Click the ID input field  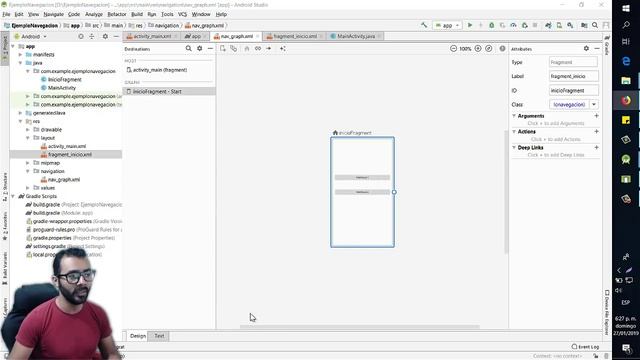pyautogui.click(x=573, y=91)
